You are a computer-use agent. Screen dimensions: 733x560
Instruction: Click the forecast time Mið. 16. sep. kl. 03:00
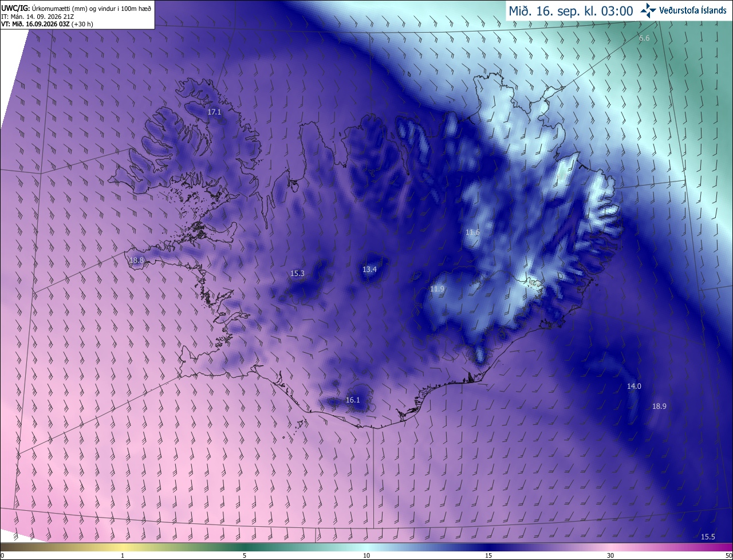[x=571, y=11]
